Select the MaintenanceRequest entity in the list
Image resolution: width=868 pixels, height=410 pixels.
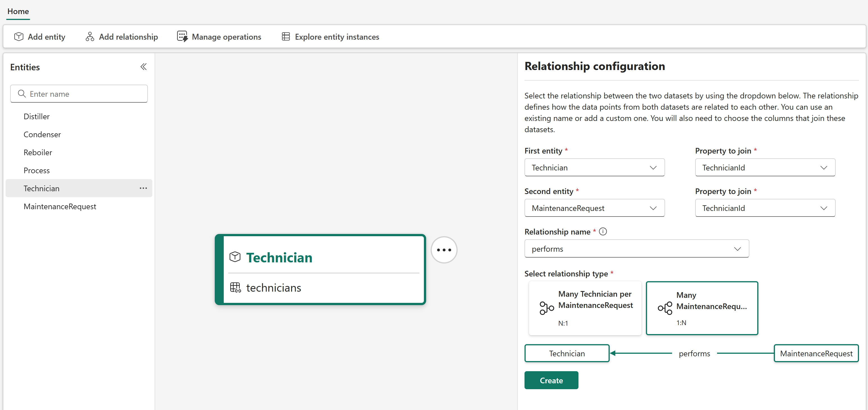click(79, 206)
